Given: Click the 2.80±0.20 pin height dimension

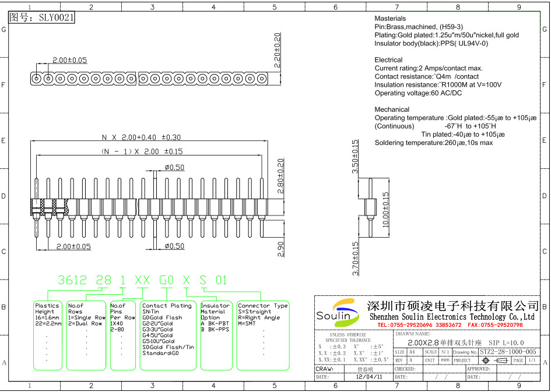Looking at the screenshot, I should click(280, 176).
